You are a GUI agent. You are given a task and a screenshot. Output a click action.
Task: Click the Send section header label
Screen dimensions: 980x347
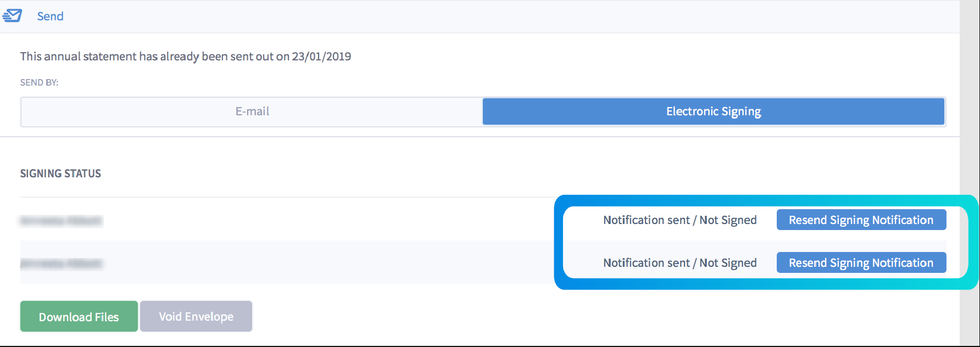pos(50,16)
